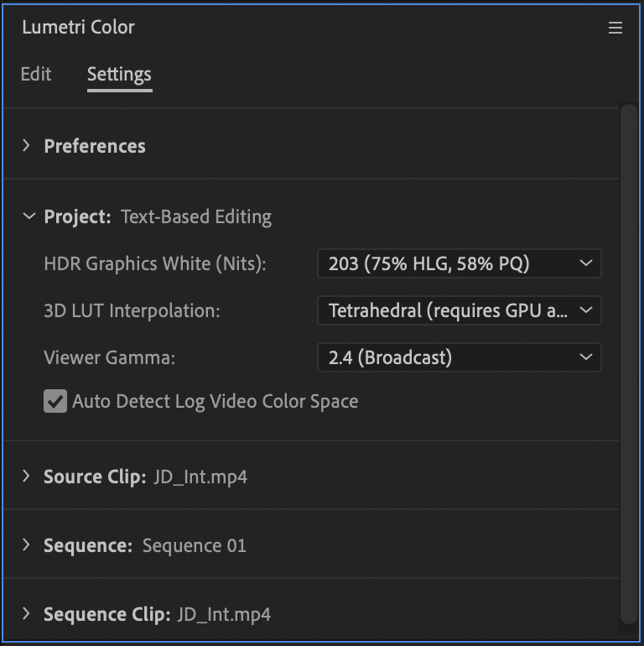Click the Lumetri Color panel title
644x646 pixels.
coord(78,27)
